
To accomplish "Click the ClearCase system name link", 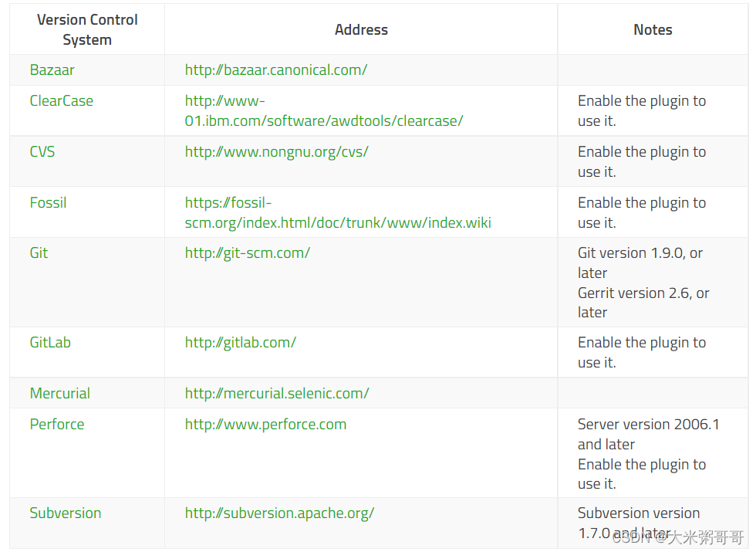I will (61, 100).
